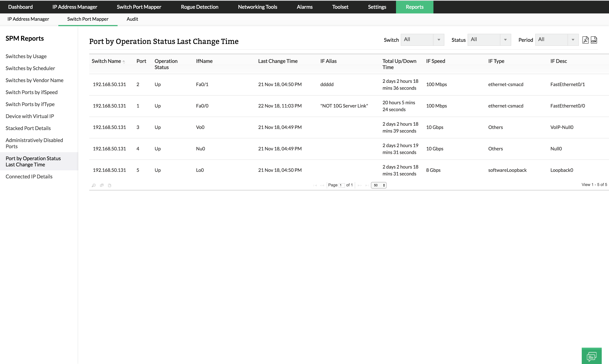The image size is (609, 364).
Task: Open the chat support icon
Action: [x=592, y=356]
